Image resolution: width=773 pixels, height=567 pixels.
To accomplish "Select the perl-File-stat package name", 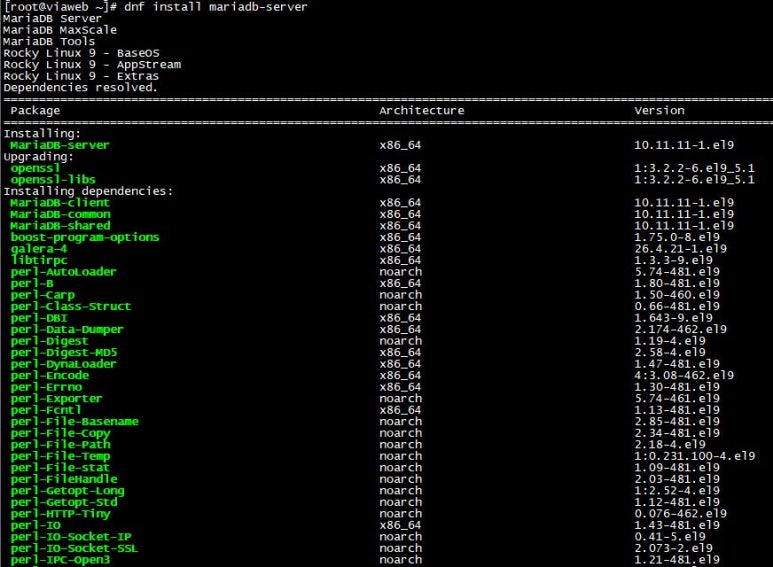I will click(x=60, y=467).
